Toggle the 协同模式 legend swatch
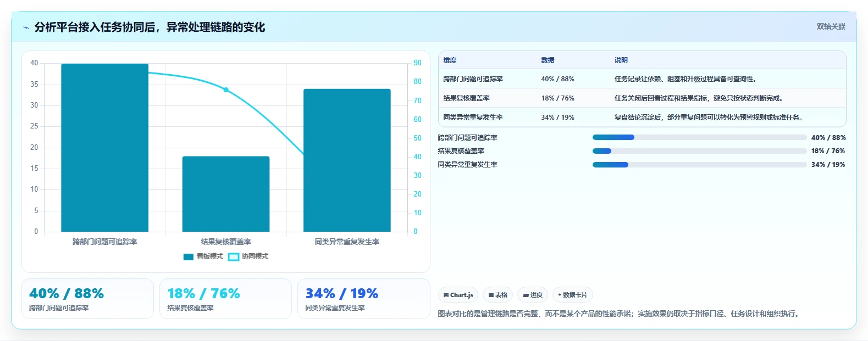 tap(234, 256)
